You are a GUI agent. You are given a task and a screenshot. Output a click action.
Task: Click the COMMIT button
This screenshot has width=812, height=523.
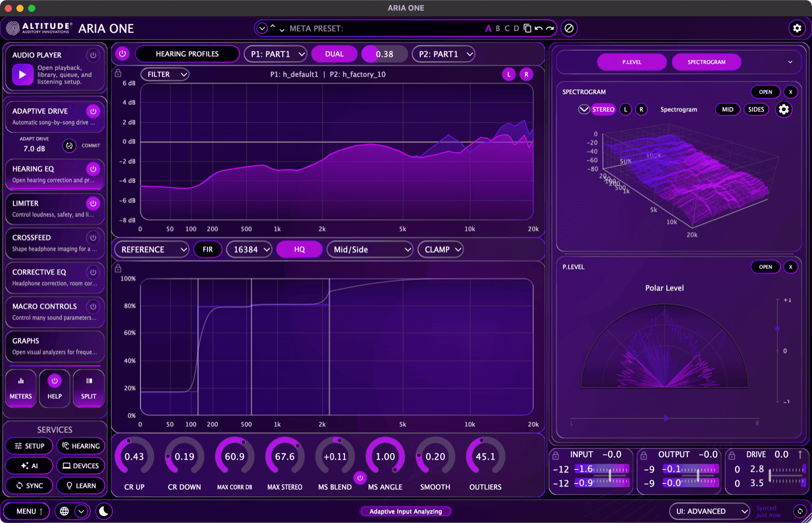(x=90, y=146)
